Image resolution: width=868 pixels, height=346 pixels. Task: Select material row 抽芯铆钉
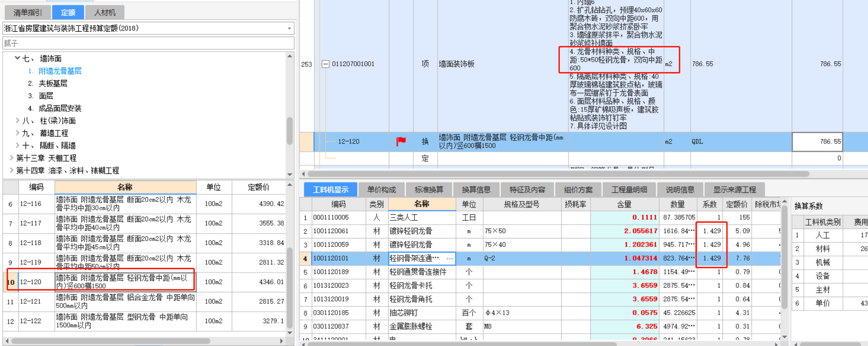[540, 313]
